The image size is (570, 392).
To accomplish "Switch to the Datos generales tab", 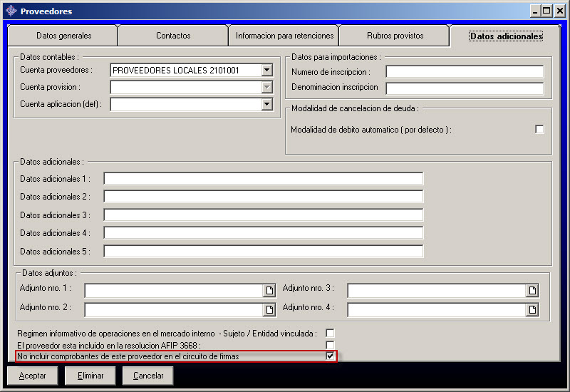I will click(63, 36).
